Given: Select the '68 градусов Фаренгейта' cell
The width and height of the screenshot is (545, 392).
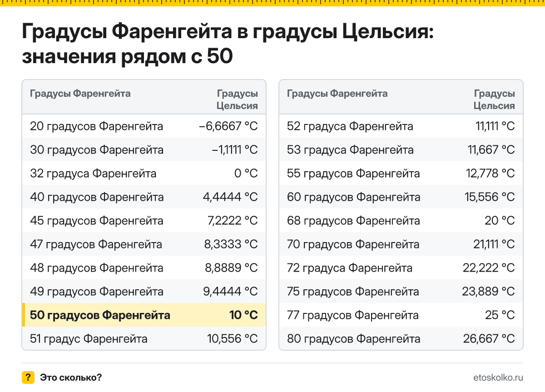Looking at the screenshot, I should [353, 221].
